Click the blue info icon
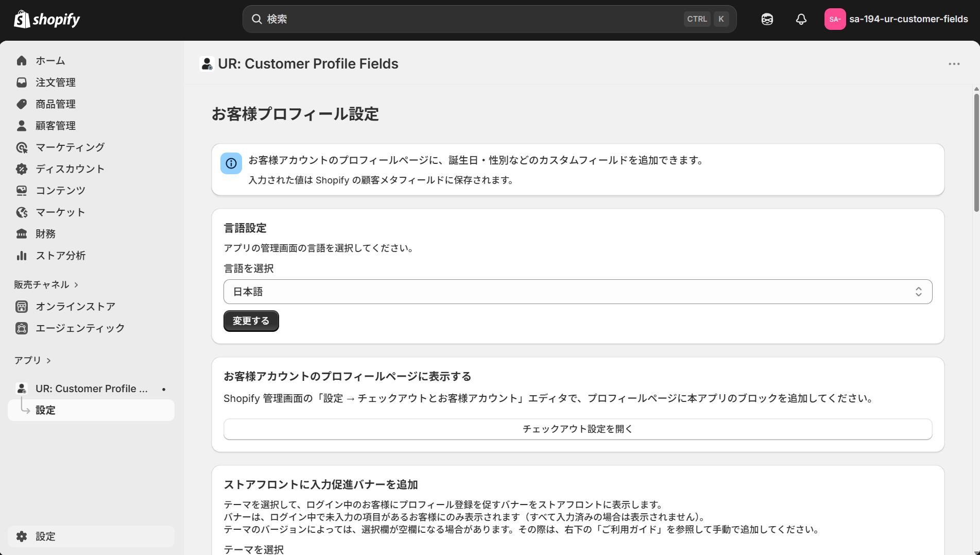Image resolution: width=980 pixels, height=555 pixels. (x=231, y=163)
